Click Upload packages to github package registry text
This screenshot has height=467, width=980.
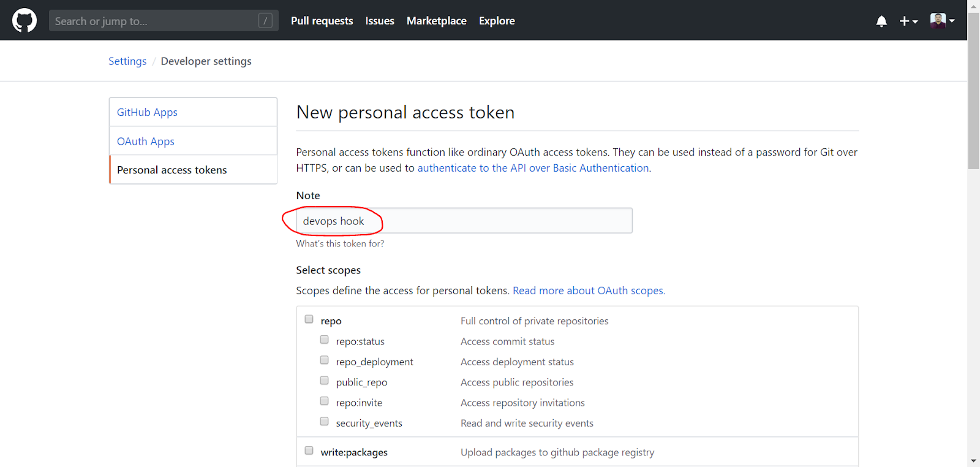(x=557, y=452)
